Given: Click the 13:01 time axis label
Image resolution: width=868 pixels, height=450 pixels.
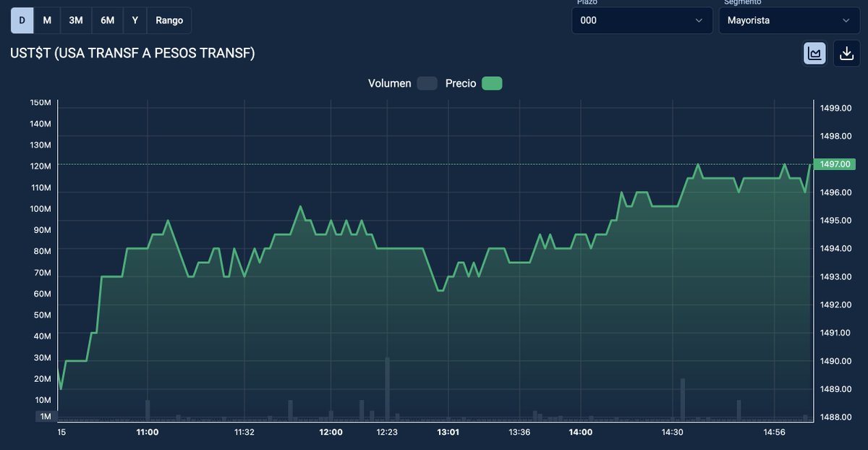Looking at the screenshot, I should (448, 432).
